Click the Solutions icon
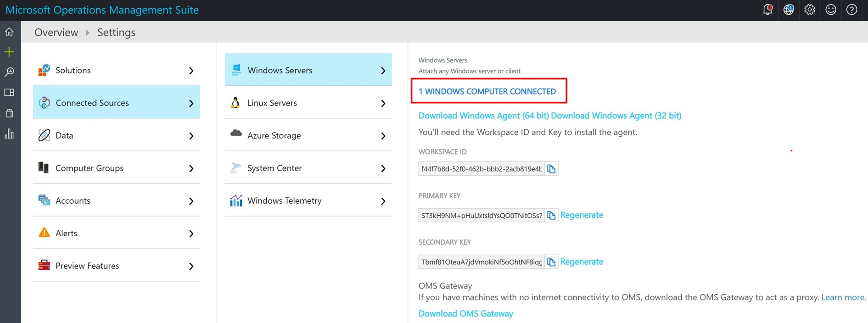The width and height of the screenshot is (868, 323). (x=44, y=70)
